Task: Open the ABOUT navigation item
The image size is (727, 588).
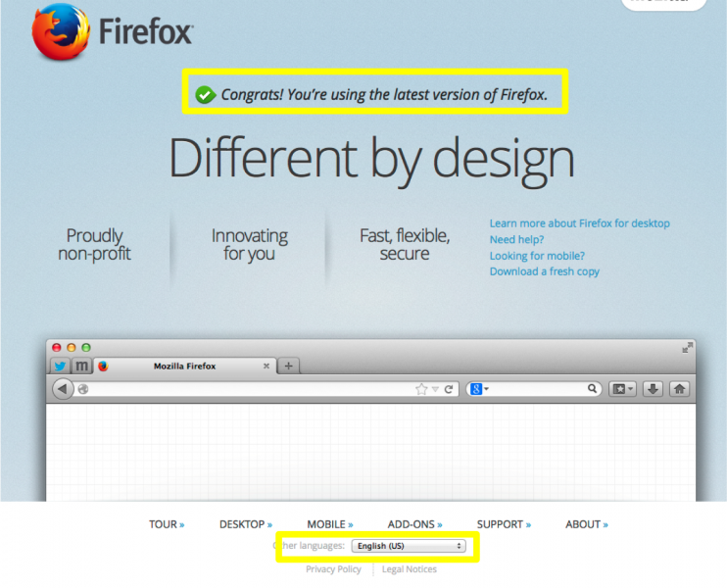Action: coord(587,524)
